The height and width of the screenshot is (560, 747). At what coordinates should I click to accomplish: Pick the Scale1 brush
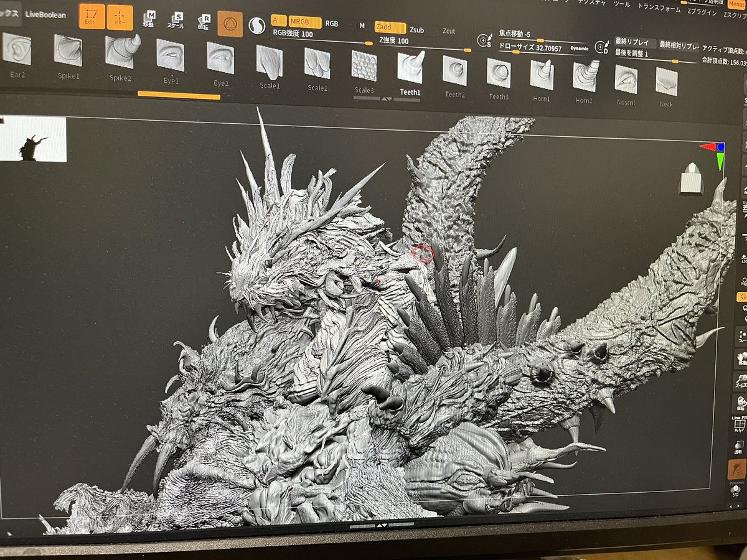[270, 62]
